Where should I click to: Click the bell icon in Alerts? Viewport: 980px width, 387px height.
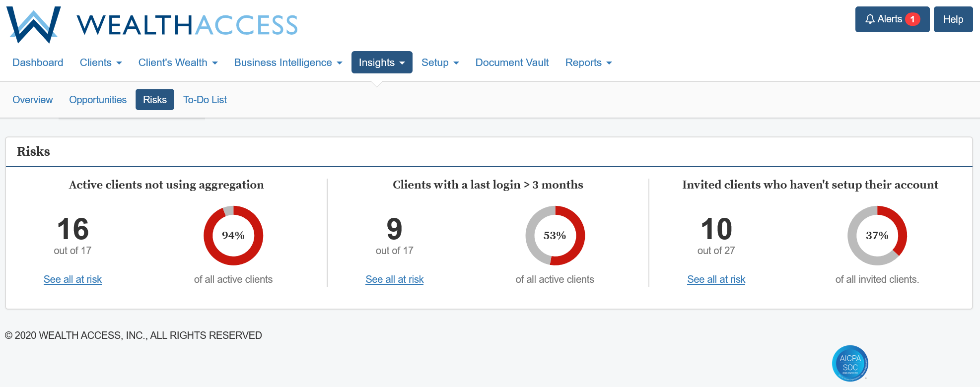tap(870, 19)
